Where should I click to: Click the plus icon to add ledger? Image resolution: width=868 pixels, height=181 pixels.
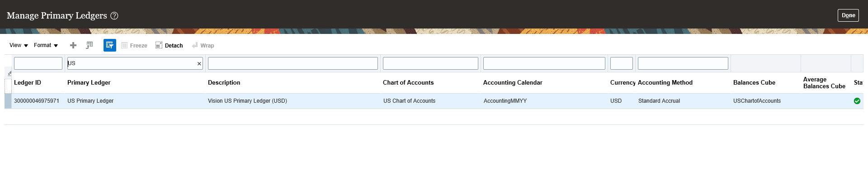coord(73,45)
